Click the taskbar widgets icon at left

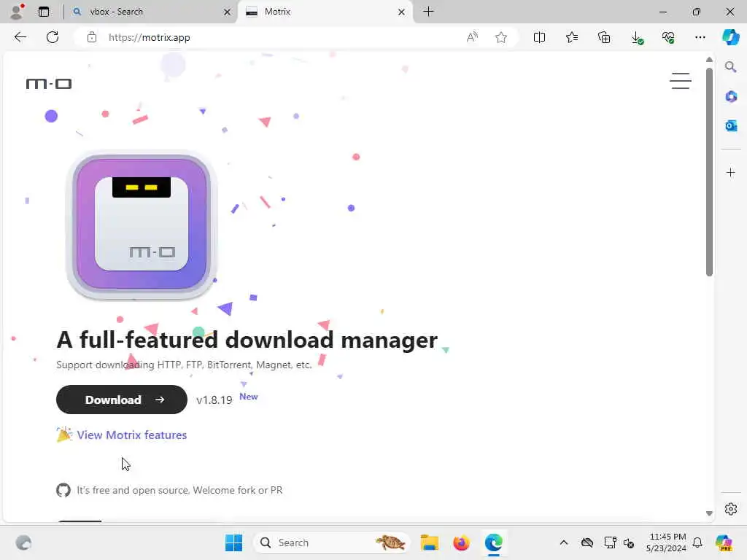[23, 542]
